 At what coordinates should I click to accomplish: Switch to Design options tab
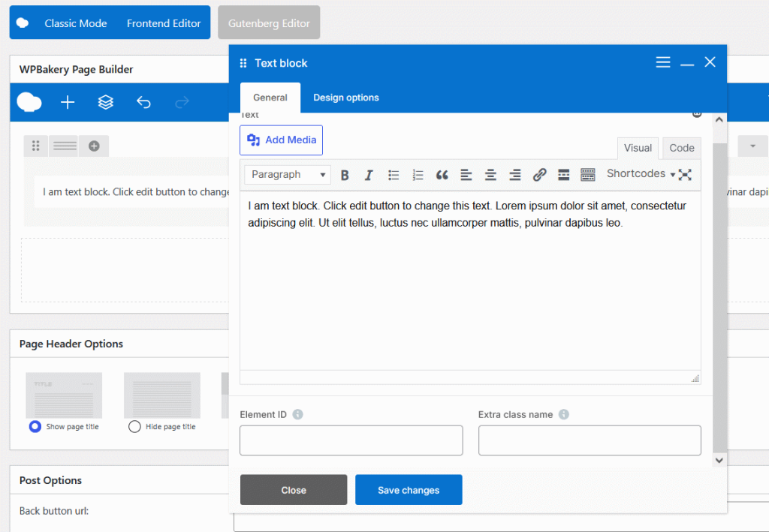(346, 98)
